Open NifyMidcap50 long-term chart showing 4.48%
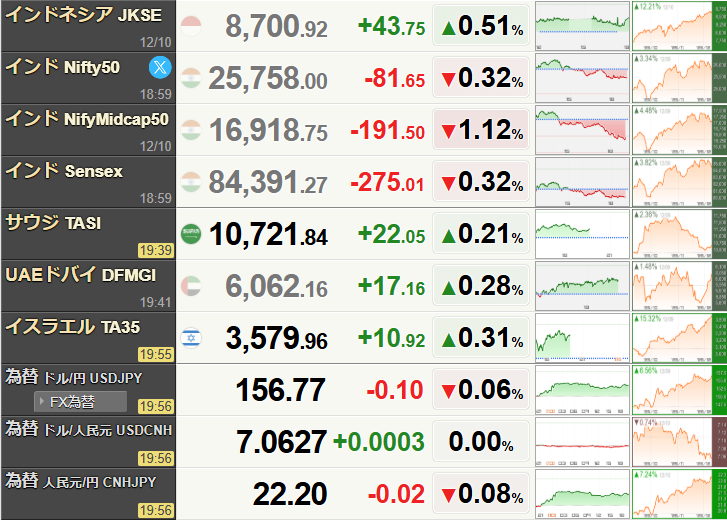 pyautogui.click(x=680, y=130)
